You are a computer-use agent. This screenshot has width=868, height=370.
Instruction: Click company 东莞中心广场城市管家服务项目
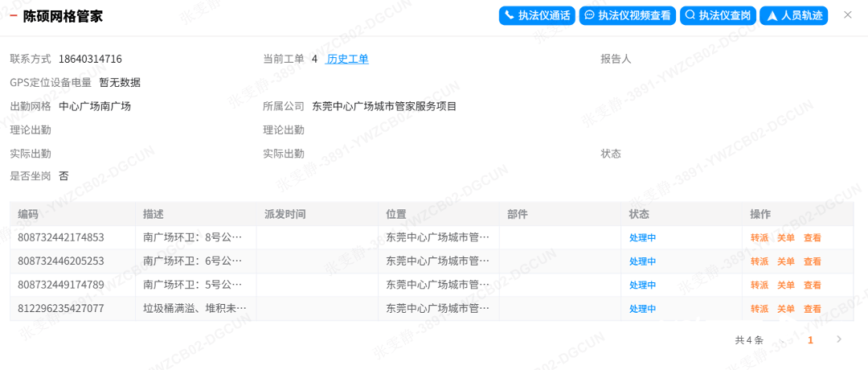384,106
